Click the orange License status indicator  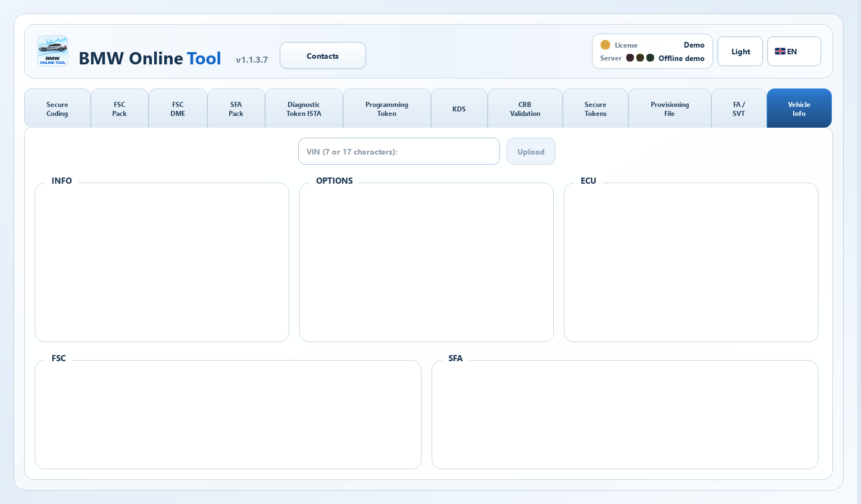[605, 45]
